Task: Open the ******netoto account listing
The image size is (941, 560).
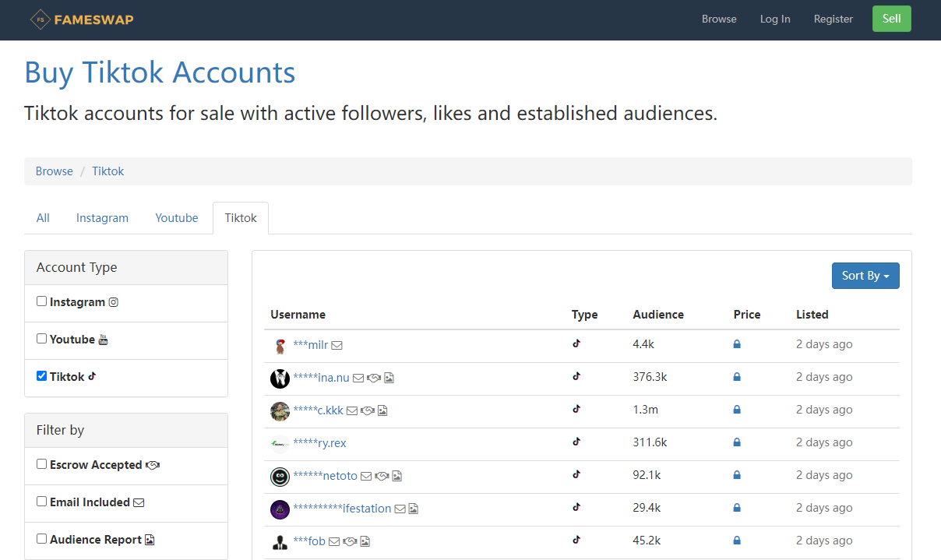Action: 325,476
